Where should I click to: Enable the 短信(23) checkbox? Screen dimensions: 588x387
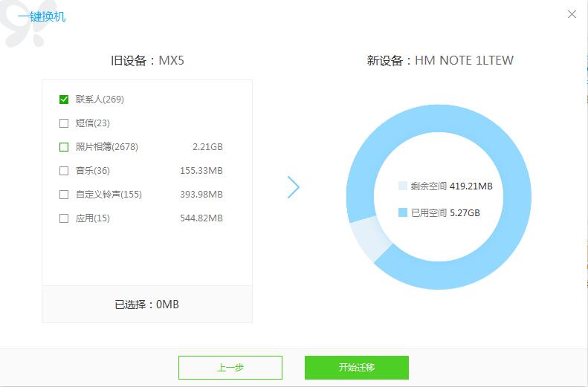click(x=64, y=123)
